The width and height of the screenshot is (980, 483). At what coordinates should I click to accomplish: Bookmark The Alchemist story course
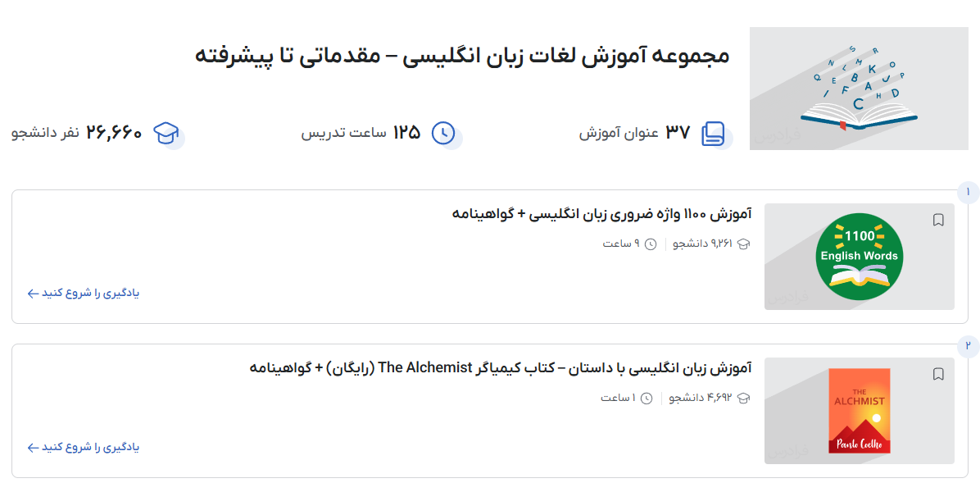(x=938, y=374)
